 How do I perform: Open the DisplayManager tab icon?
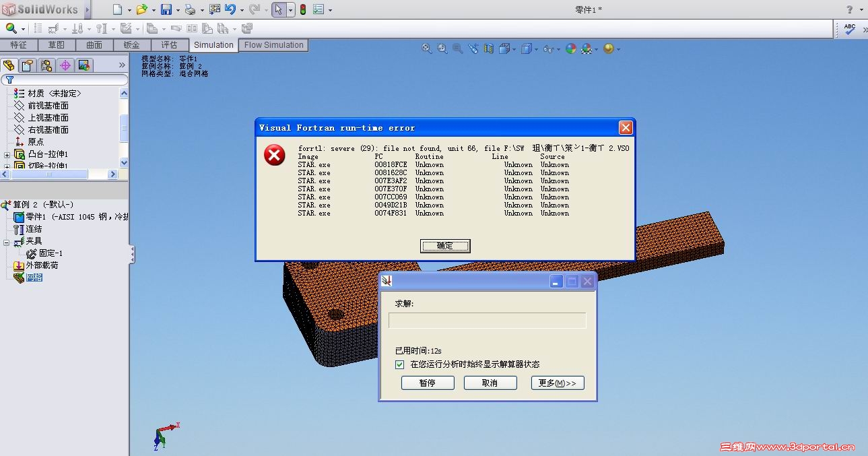point(84,65)
